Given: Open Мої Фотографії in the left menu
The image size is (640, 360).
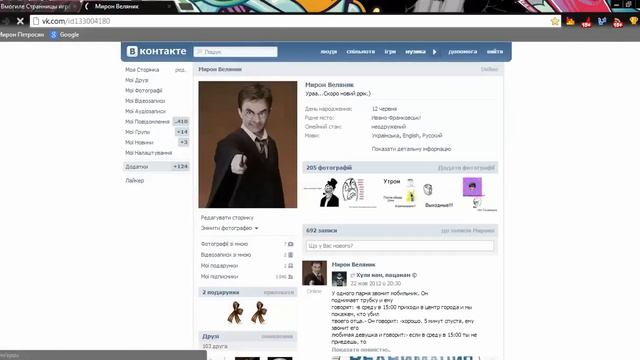Looking at the screenshot, I should tap(144, 91).
